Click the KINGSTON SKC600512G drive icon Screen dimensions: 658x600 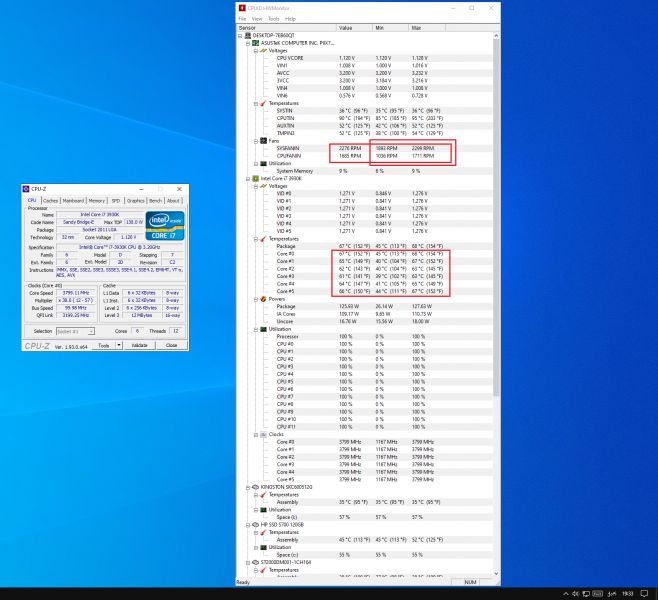[255, 487]
